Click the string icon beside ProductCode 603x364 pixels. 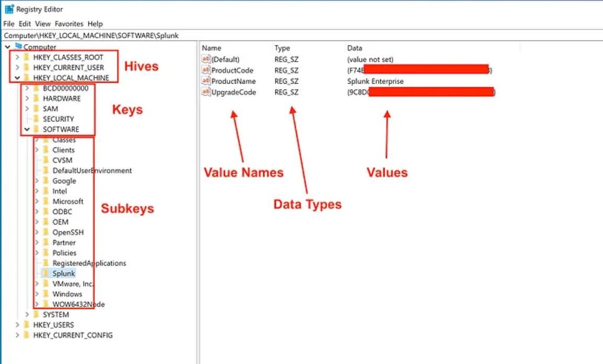[206, 70]
